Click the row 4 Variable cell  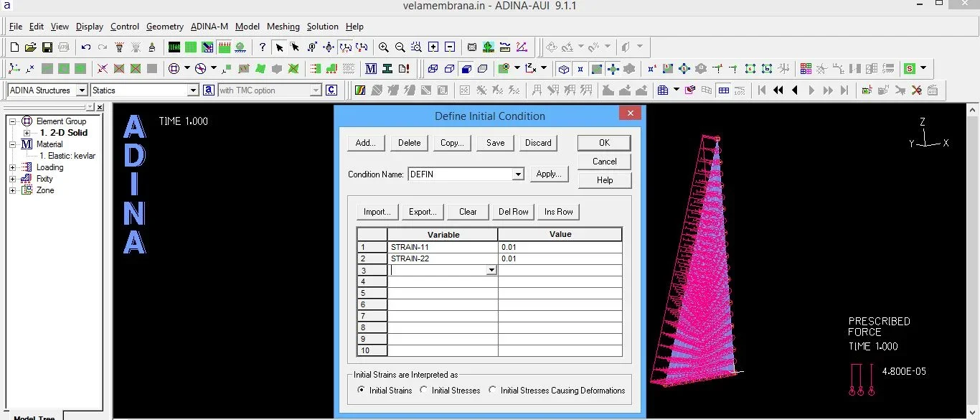(x=443, y=281)
